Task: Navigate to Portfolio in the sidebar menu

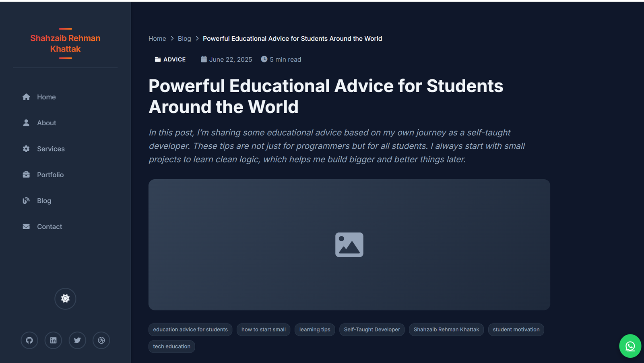Action: coord(50,174)
